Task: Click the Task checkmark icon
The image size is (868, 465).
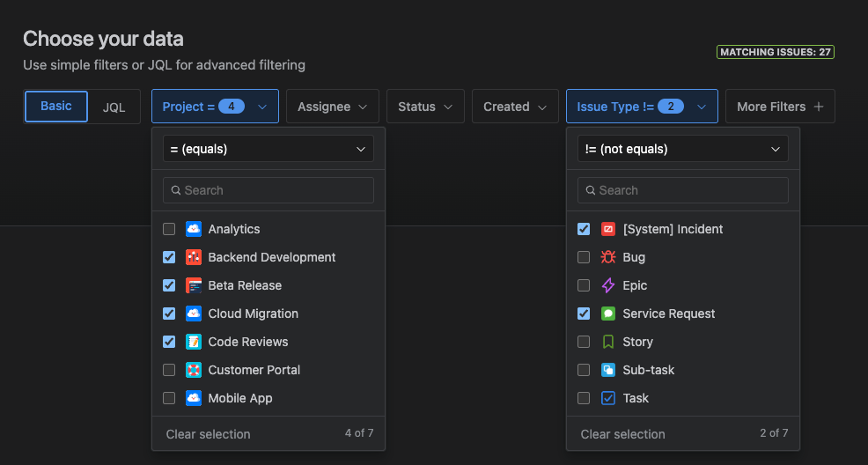Action: (x=607, y=398)
